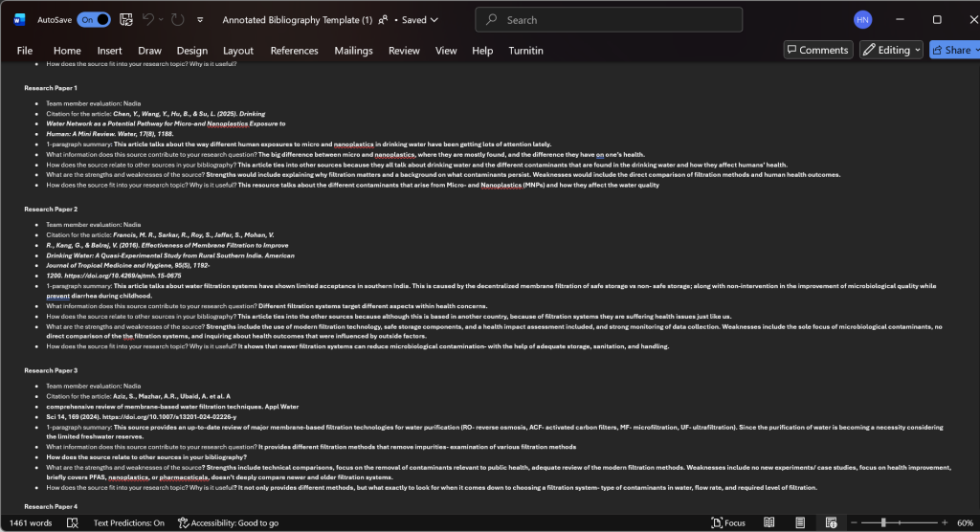The height and width of the screenshot is (532, 980).
Task: Click the Undo arrow icon
Action: click(x=148, y=19)
